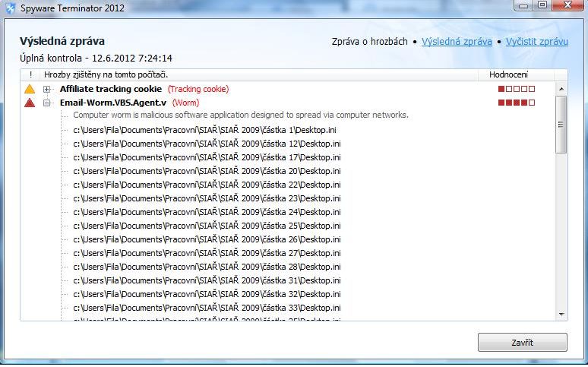Viewport: 588px width, 367px height.
Task: Maximize the Spyware Terminator window
Action: pyautogui.click(x=542, y=5)
